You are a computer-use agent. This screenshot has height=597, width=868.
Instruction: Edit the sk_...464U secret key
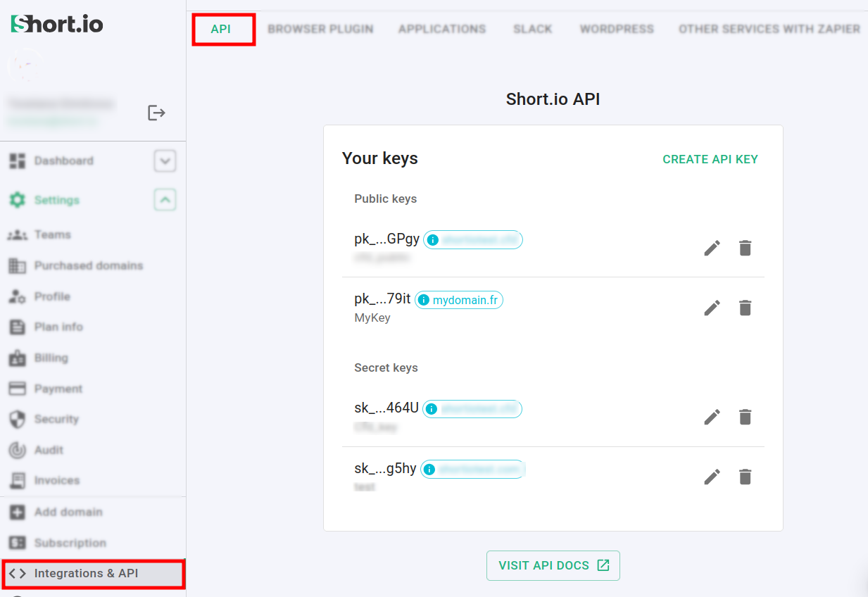712,417
